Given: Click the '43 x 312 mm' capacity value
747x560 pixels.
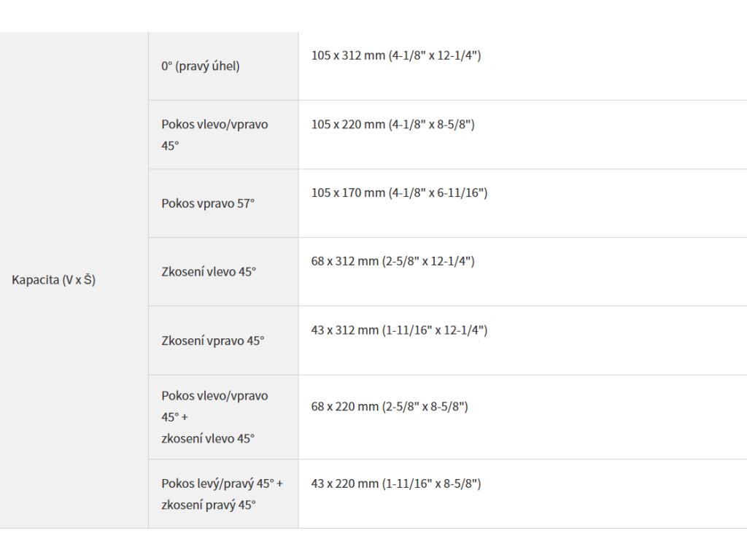Looking at the screenshot, I should point(345,330).
